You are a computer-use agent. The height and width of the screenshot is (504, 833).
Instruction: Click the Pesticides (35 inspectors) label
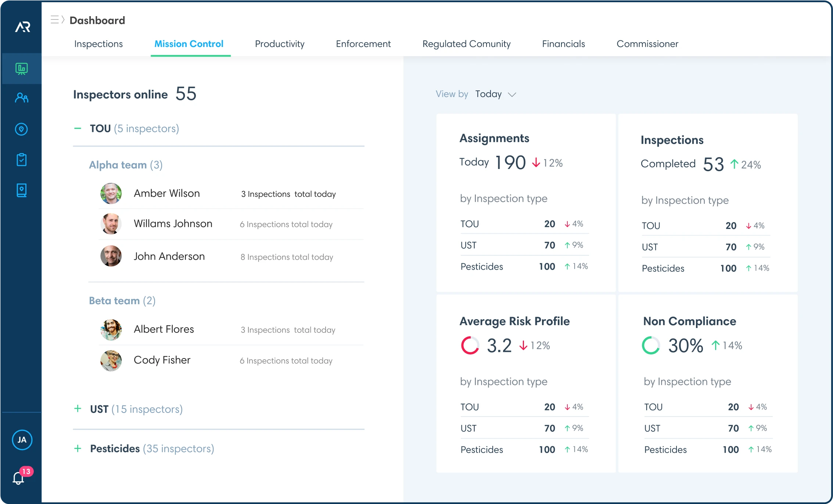click(x=152, y=449)
